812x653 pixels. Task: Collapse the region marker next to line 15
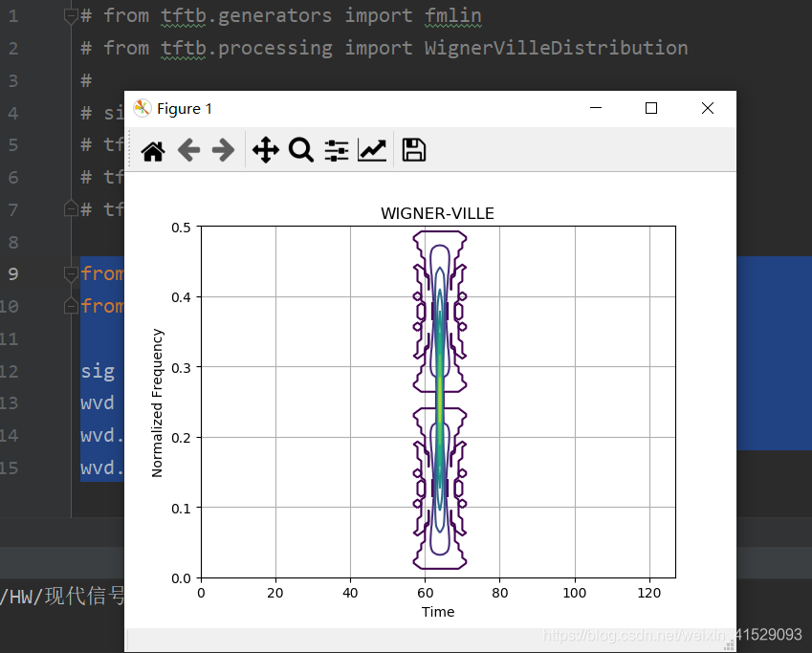[x=70, y=468]
